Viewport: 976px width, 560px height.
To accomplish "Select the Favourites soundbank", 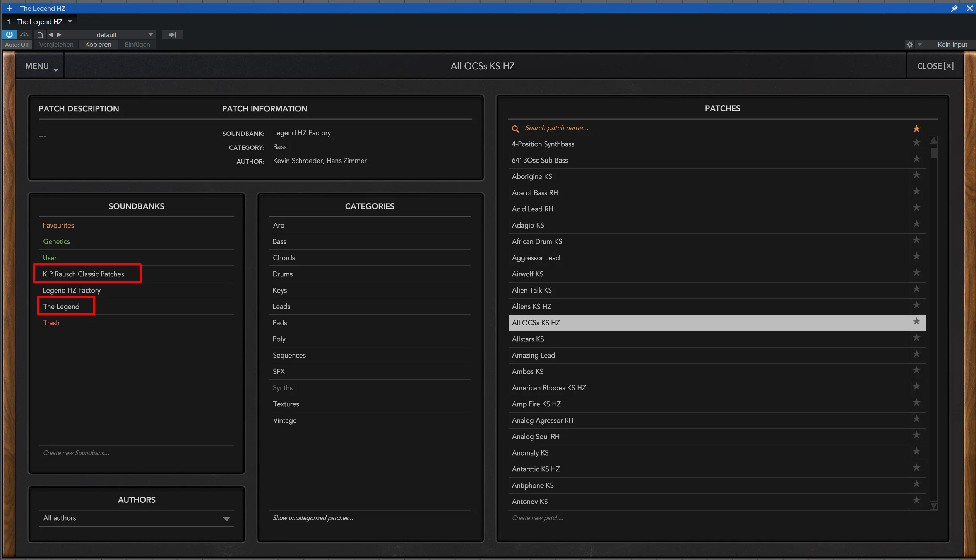I will point(136,225).
